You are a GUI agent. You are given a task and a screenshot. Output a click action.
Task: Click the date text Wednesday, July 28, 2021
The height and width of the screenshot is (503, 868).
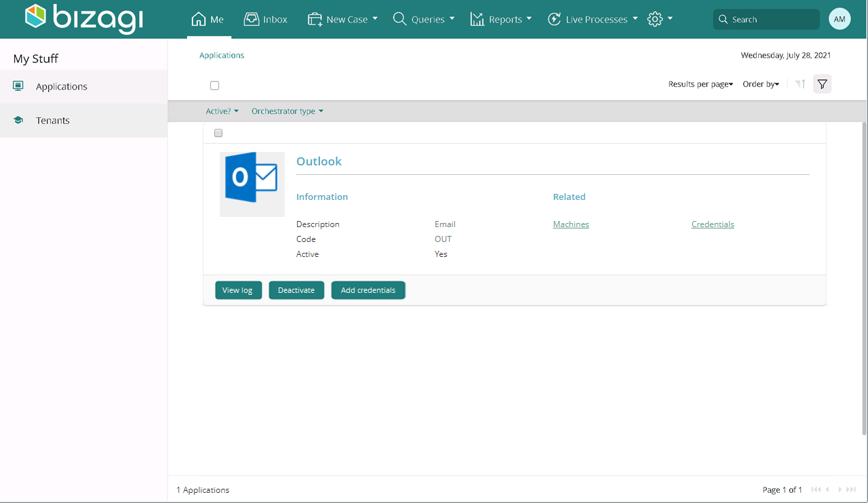[x=786, y=56]
